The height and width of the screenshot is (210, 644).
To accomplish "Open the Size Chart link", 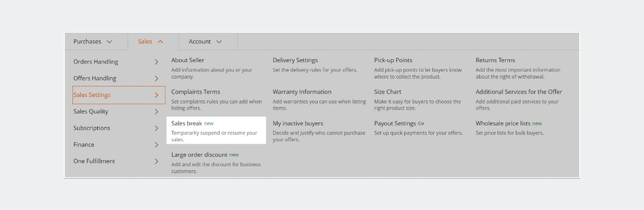I will [387, 92].
